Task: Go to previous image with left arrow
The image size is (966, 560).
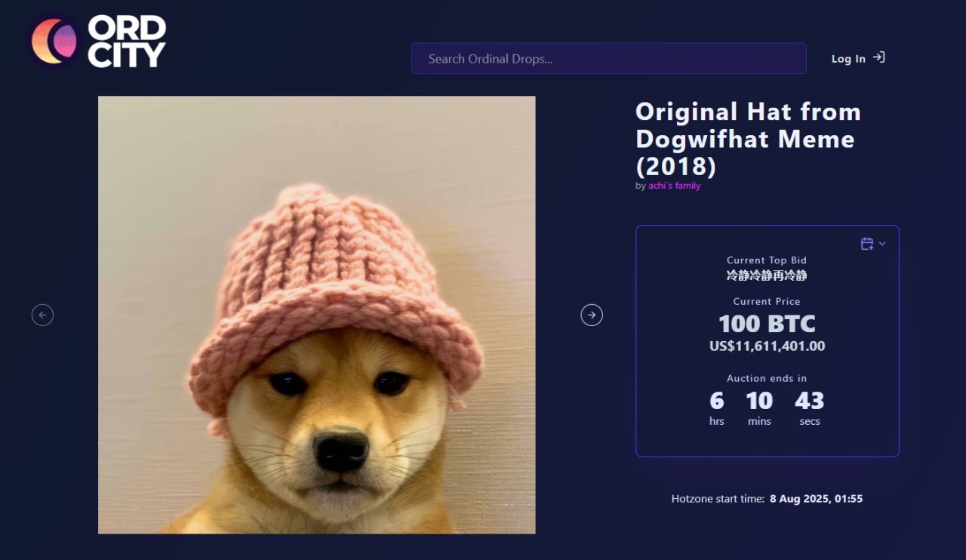Action: tap(42, 315)
